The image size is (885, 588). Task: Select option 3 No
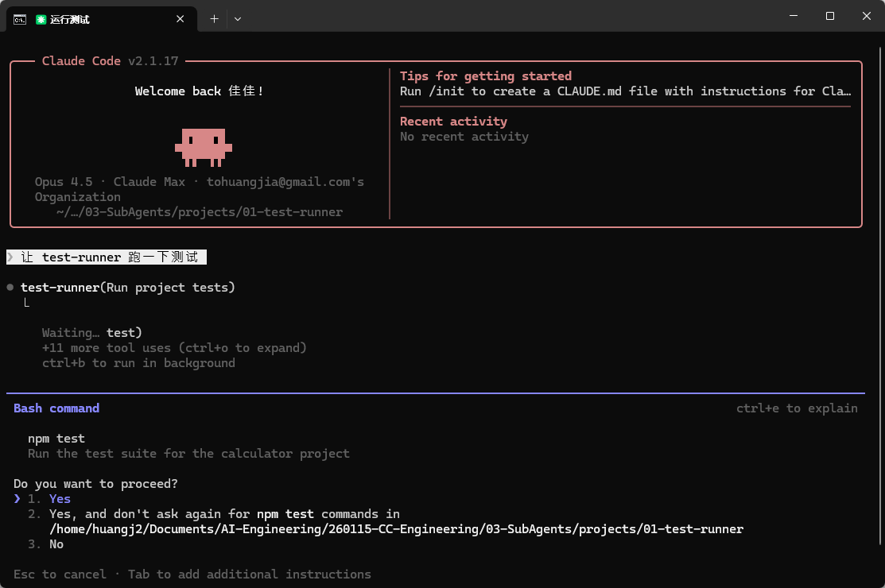pyautogui.click(x=56, y=544)
